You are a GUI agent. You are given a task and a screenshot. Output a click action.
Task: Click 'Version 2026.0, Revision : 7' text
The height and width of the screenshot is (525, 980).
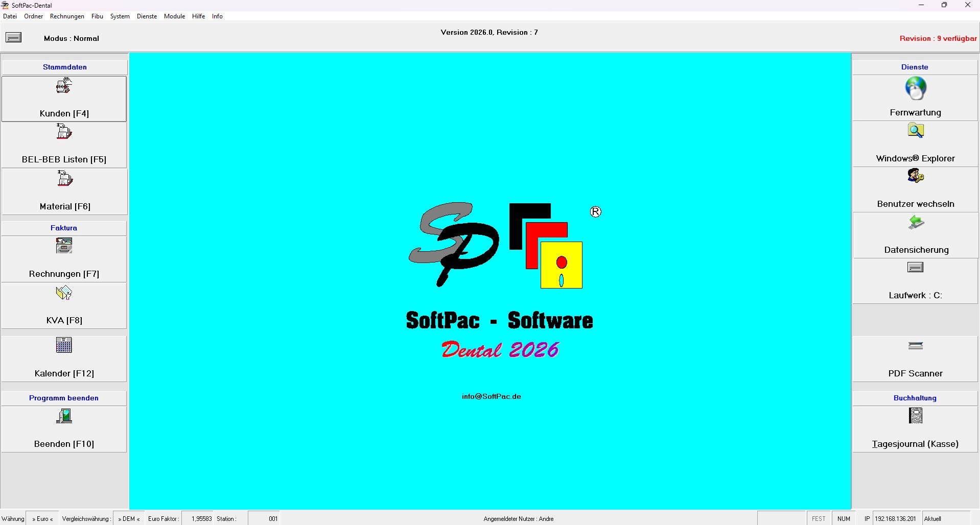point(489,32)
